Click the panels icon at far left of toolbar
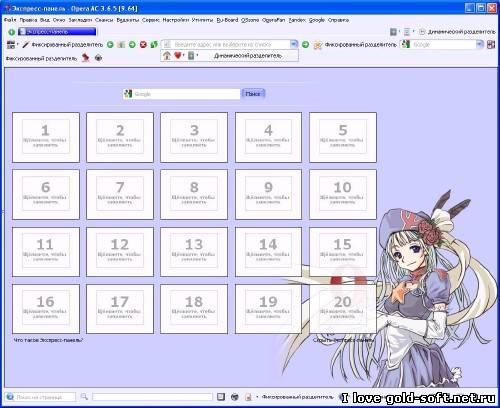The width and height of the screenshot is (500, 408). point(11,44)
